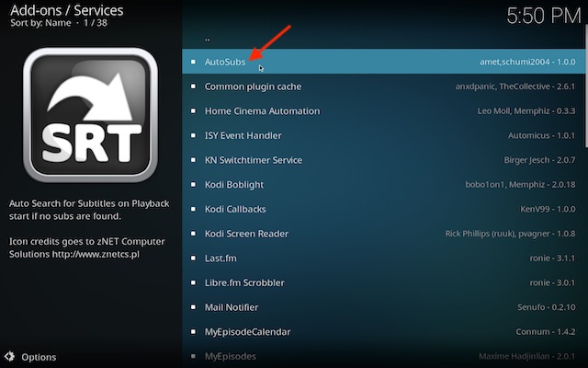Open the Options menu button
This screenshot has width=588, height=368.
[x=30, y=357]
